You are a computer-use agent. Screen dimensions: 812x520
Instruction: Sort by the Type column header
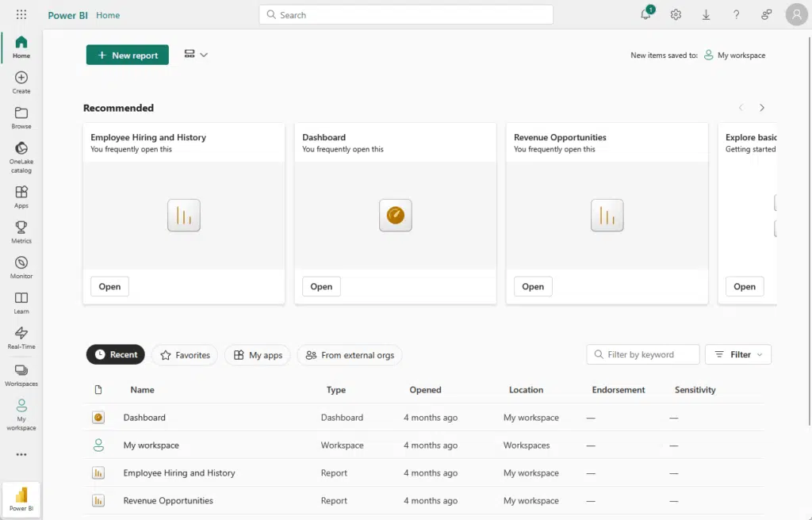336,389
